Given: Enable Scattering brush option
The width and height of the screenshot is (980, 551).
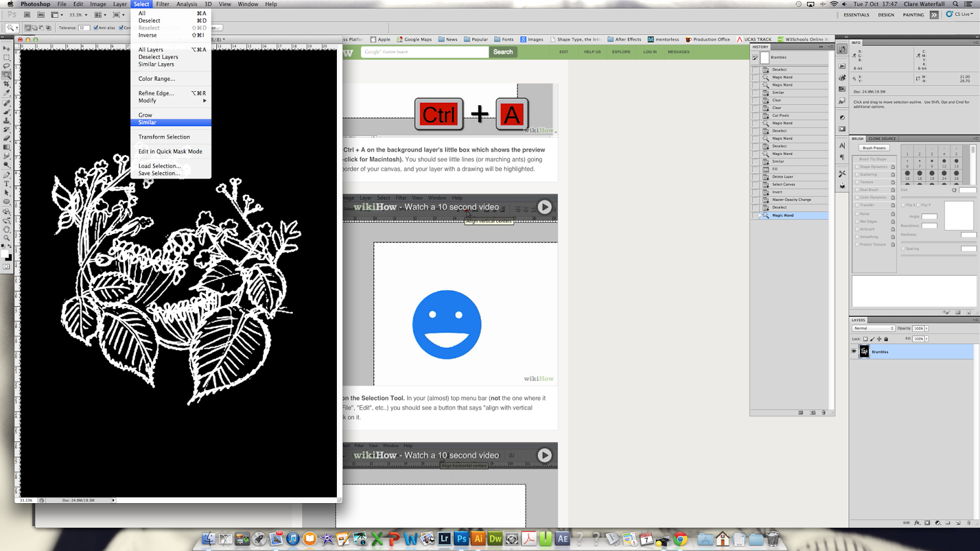Looking at the screenshot, I should (857, 174).
